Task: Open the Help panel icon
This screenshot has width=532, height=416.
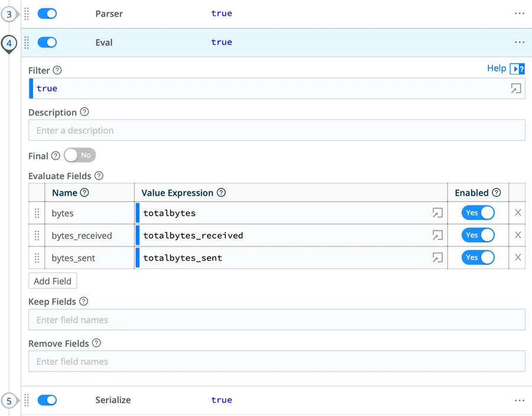Action: 517,69
